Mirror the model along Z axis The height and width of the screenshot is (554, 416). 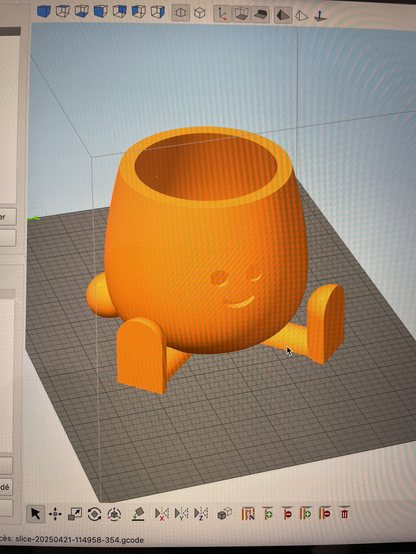(x=201, y=514)
